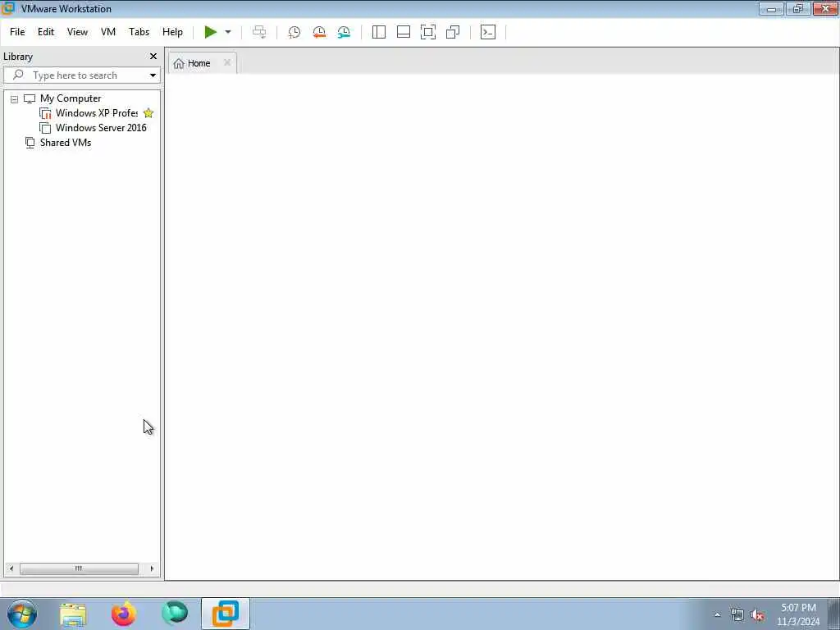Image resolution: width=840 pixels, height=630 pixels.
Task: Select the Windows XP Professional VM
Action: (97, 113)
